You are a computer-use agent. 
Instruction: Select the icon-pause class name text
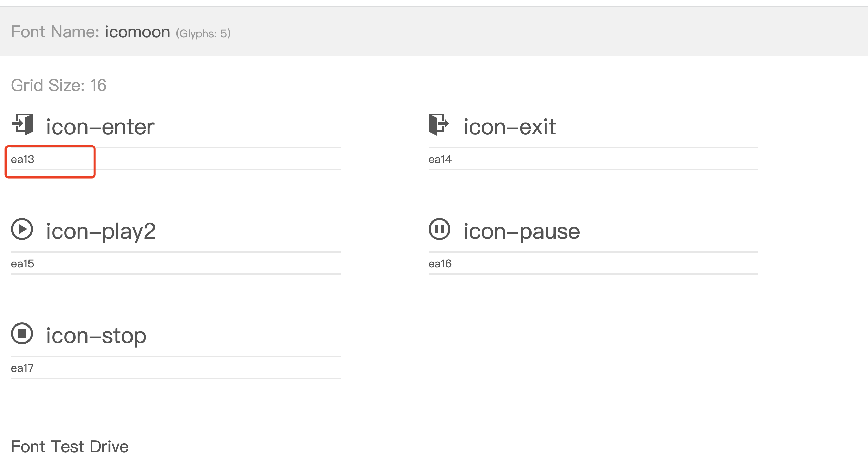[522, 231]
